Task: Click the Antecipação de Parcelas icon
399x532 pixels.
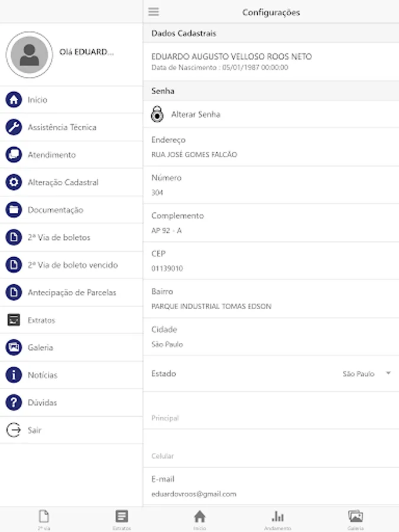Action: (14, 292)
